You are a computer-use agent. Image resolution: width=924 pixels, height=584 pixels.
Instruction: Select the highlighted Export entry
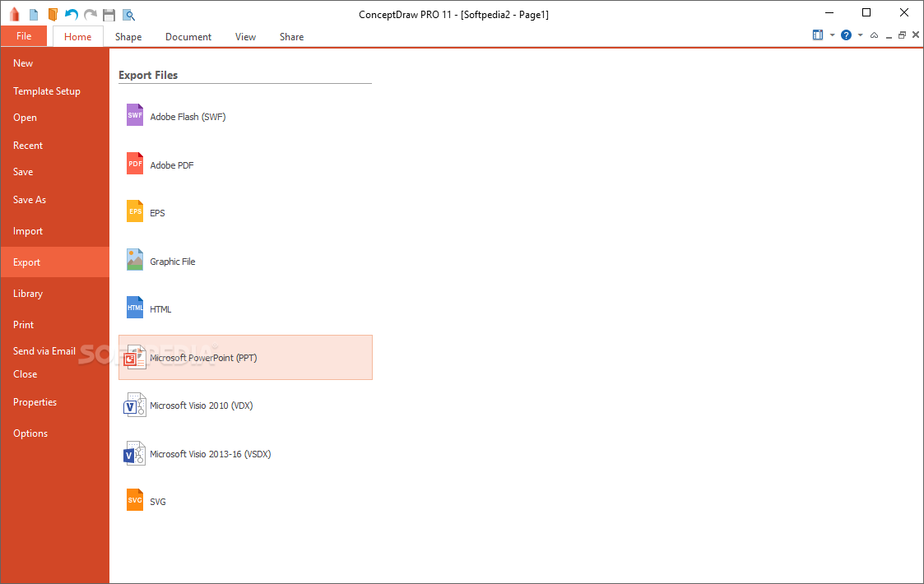(55, 262)
